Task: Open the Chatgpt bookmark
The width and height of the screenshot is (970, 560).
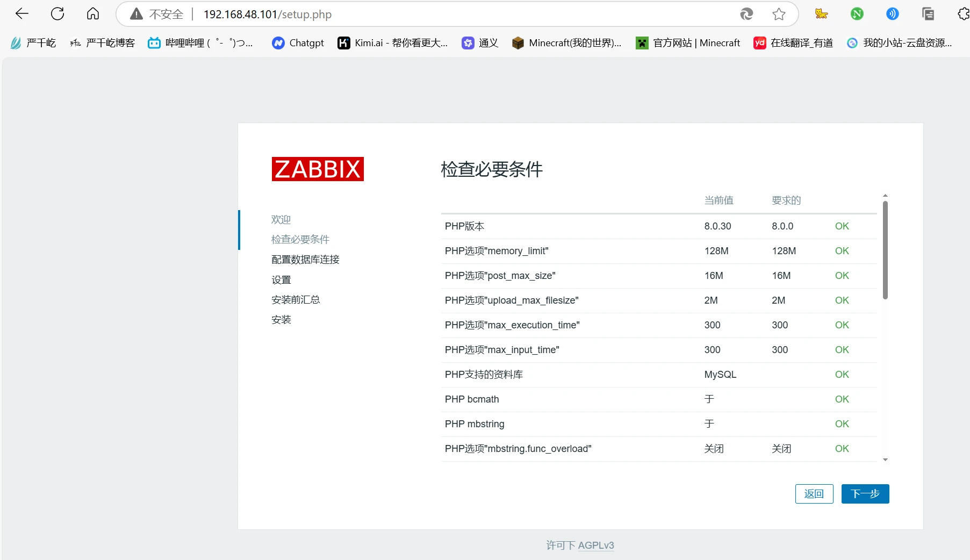Action: pyautogui.click(x=298, y=43)
